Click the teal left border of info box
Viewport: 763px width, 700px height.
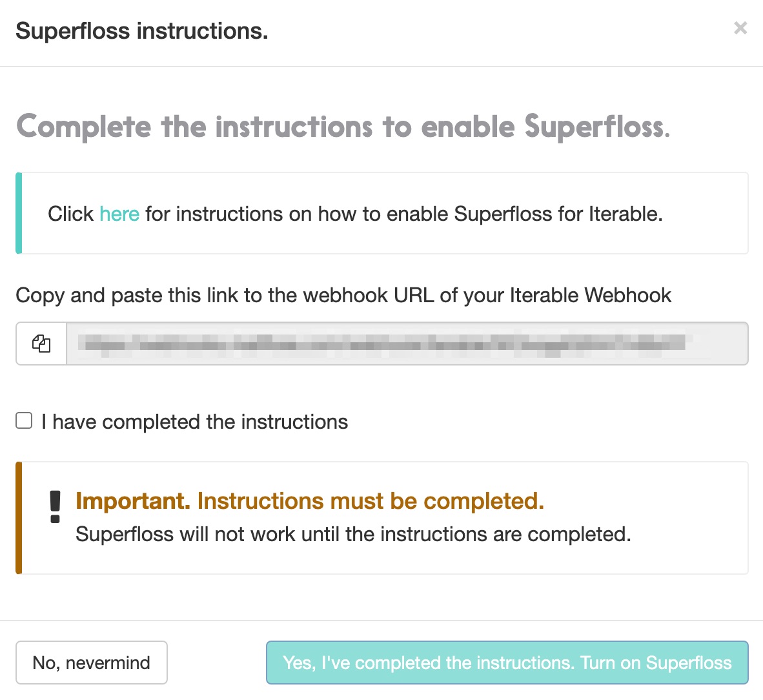19,212
